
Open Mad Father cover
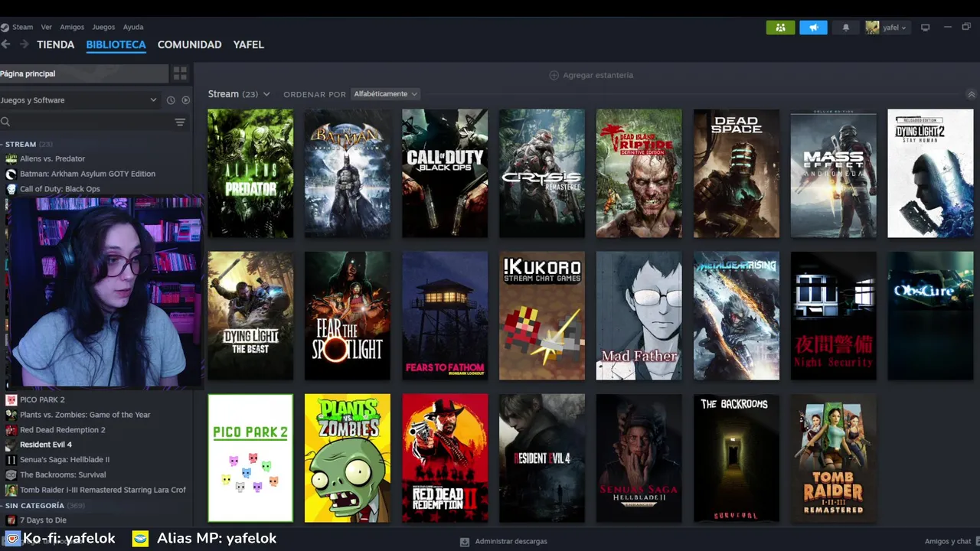click(639, 315)
